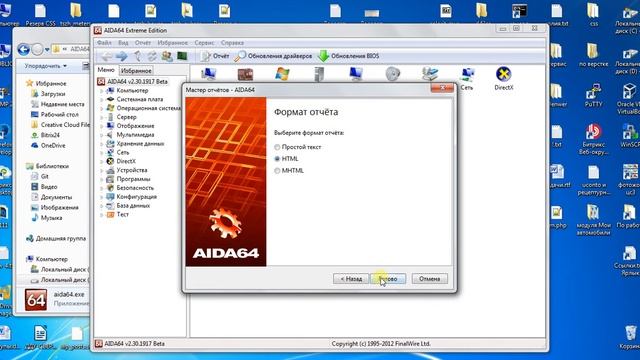640x360 pixels.
Task: Open the DirectX icon in the main pane
Action: 504,79
